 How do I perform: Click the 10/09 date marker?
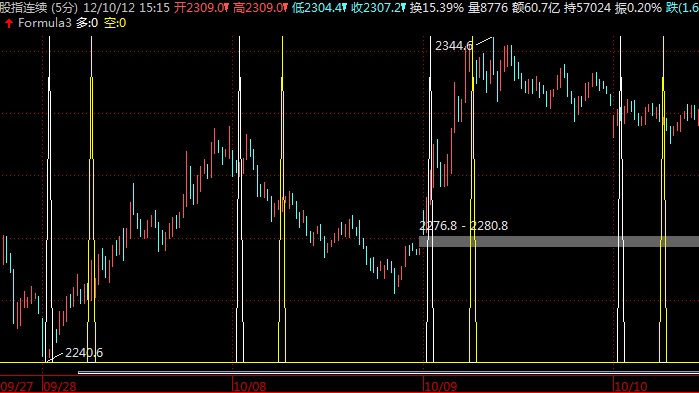click(x=440, y=386)
